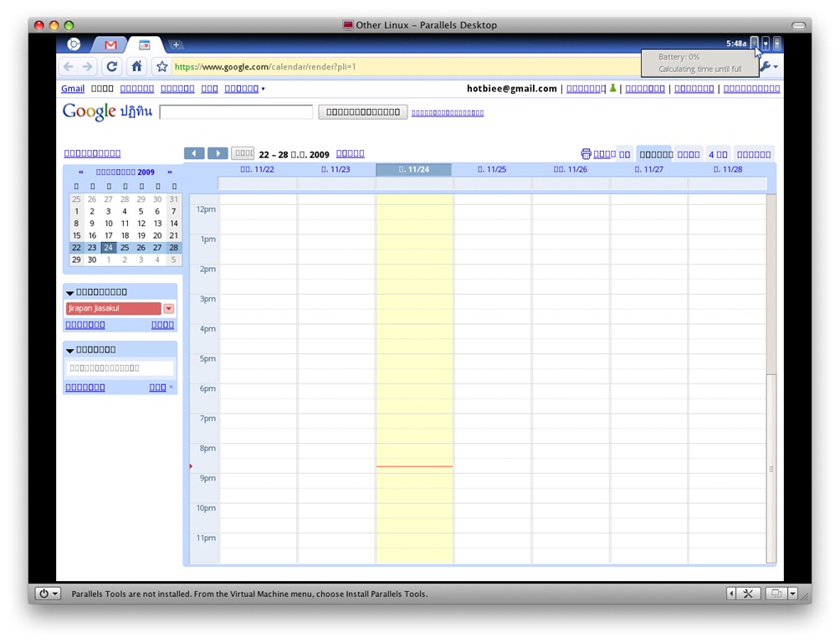Advance to next week with right arrow
The height and width of the screenshot is (643, 840).
tap(218, 153)
